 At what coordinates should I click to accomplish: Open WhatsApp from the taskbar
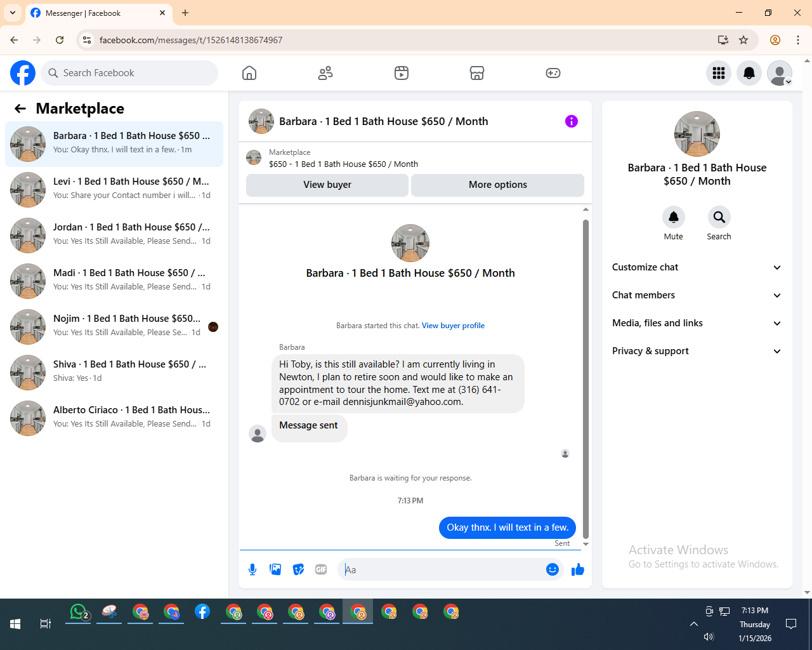78,612
